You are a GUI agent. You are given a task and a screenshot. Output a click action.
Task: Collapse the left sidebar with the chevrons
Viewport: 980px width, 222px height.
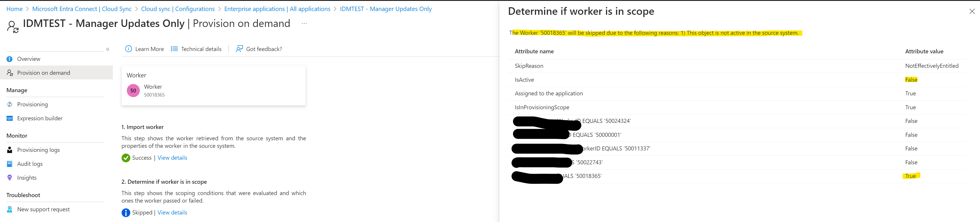click(x=108, y=49)
